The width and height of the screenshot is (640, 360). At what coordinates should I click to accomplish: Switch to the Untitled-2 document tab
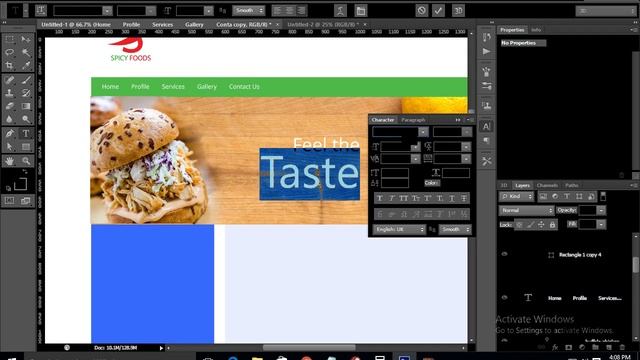pos(323,24)
